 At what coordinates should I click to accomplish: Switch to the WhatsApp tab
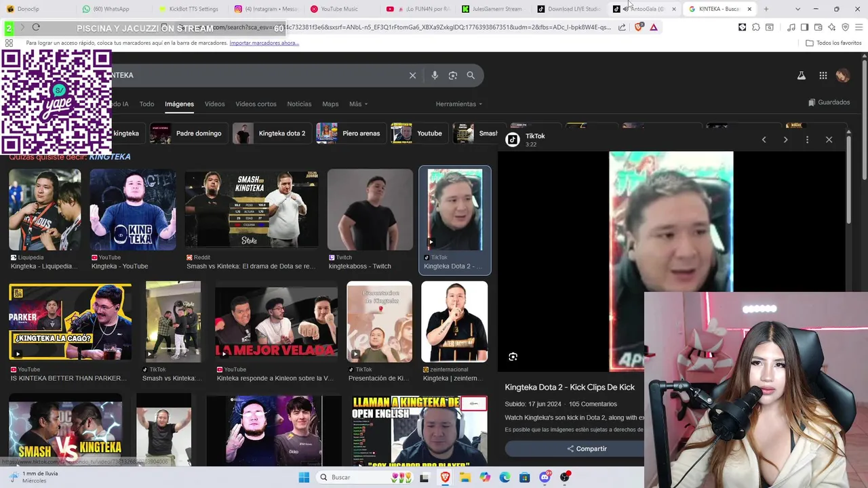coord(113,9)
